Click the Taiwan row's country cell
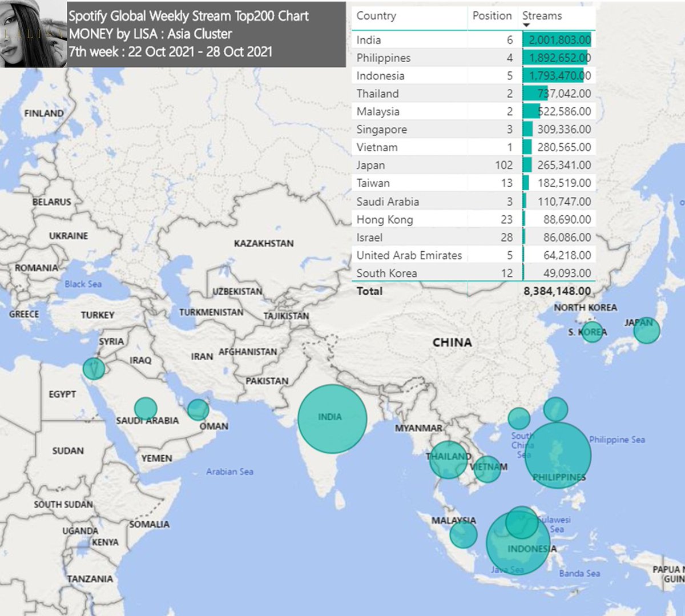This screenshot has width=685, height=616. [x=373, y=183]
